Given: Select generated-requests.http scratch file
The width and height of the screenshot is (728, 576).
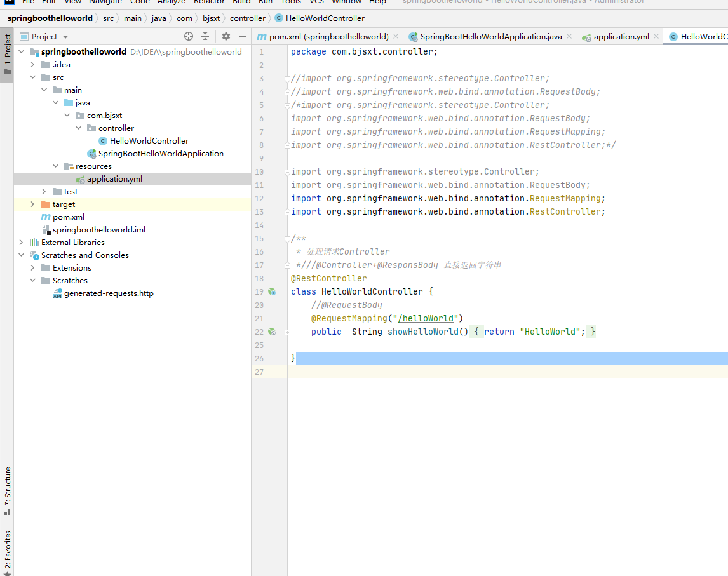Looking at the screenshot, I should coord(109,293).
